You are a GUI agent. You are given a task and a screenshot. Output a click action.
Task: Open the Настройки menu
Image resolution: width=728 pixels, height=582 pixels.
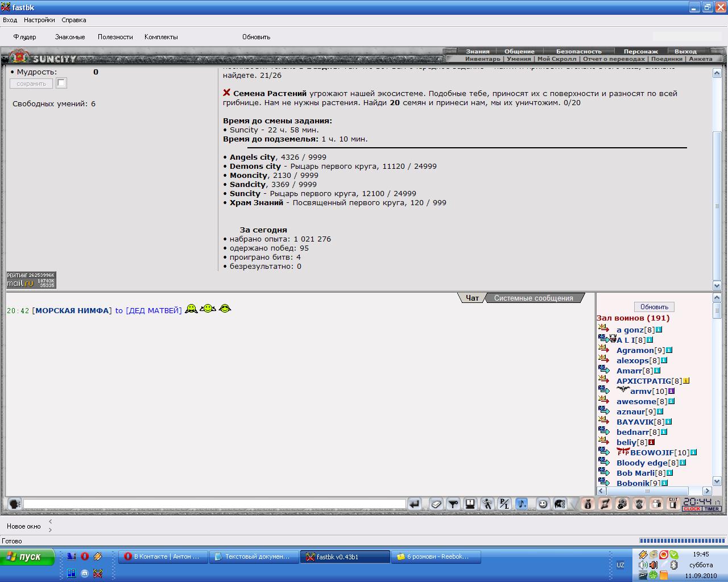click(39, 20)
